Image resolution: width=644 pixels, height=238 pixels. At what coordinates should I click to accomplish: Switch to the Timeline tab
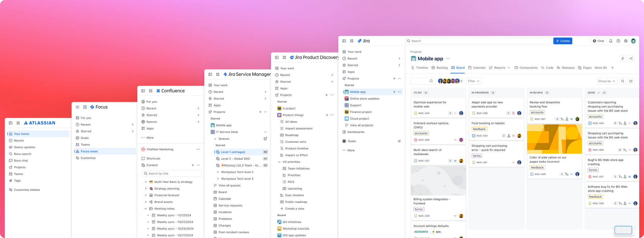click(419, 68)
